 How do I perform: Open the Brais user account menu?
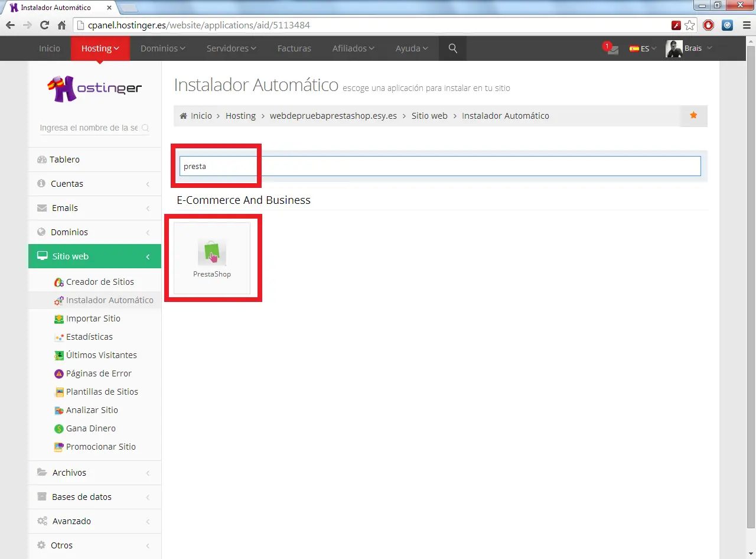[x=689, y=48]
